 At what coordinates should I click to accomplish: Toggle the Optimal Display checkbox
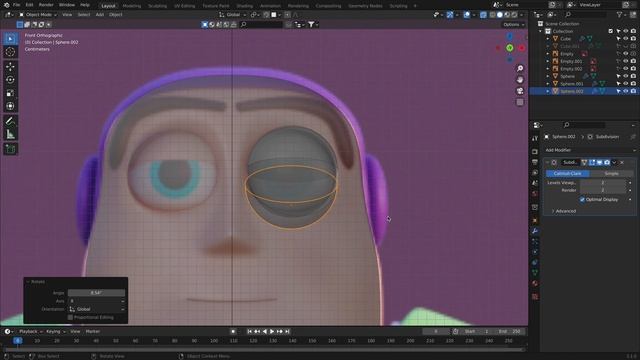(x=582, y=200)
